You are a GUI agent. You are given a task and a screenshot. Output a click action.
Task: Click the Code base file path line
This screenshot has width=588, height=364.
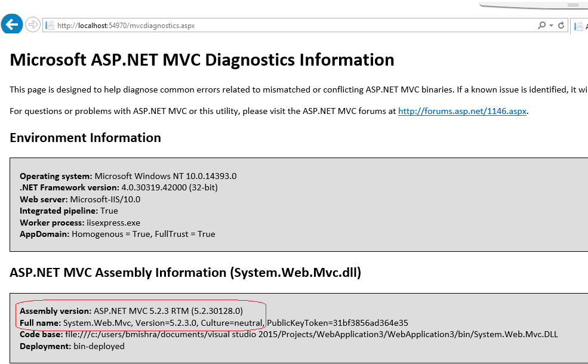(289, 334)
